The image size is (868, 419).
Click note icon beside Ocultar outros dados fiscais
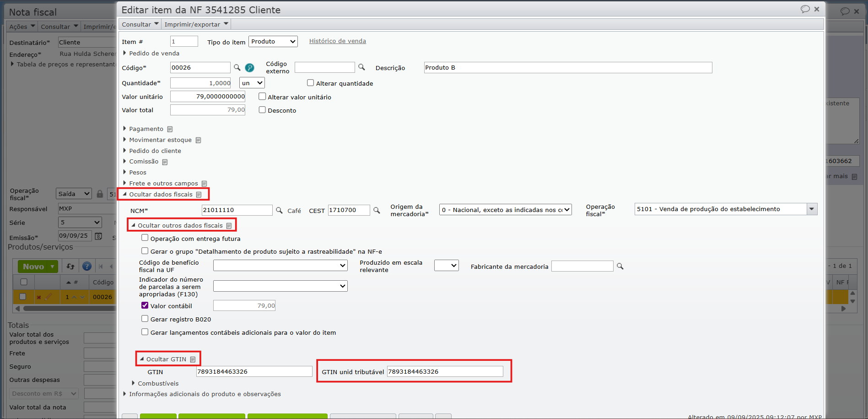point(229,226)
